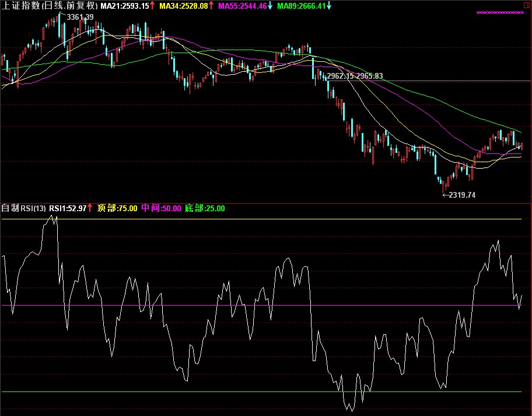Select the 底部:25.00 threshold label
The height and width of the screenshot is (416, 532).
point(205,208)
